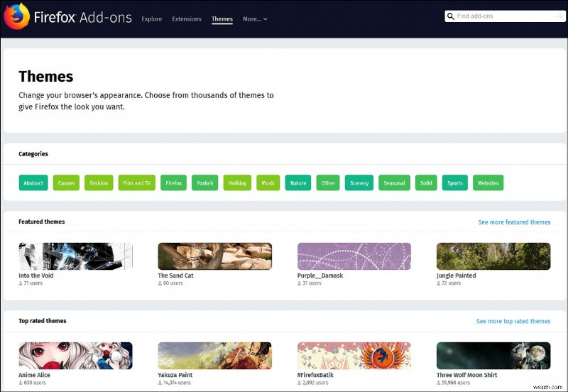Screen dimensions: 568x392
Task: Click the Anime Alice title link
Action: pyautogui.click(x=34, y=375)
